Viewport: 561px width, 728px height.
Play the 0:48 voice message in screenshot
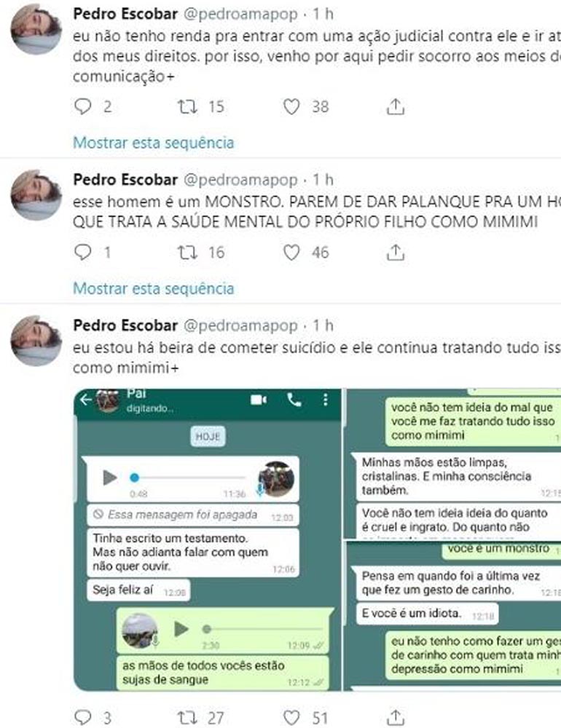pos(110,478)
